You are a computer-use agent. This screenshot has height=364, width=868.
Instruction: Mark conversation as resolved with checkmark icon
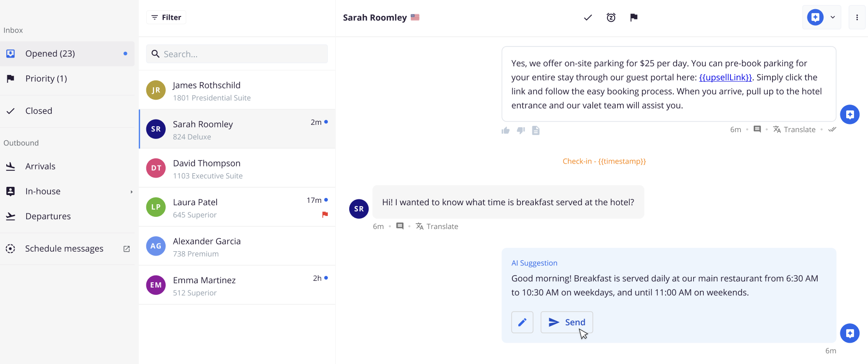click(x=588, y=17)
